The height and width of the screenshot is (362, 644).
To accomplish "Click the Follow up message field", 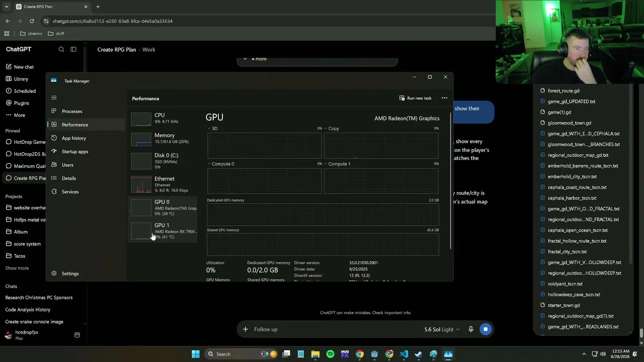I will [x=332, y=329].
